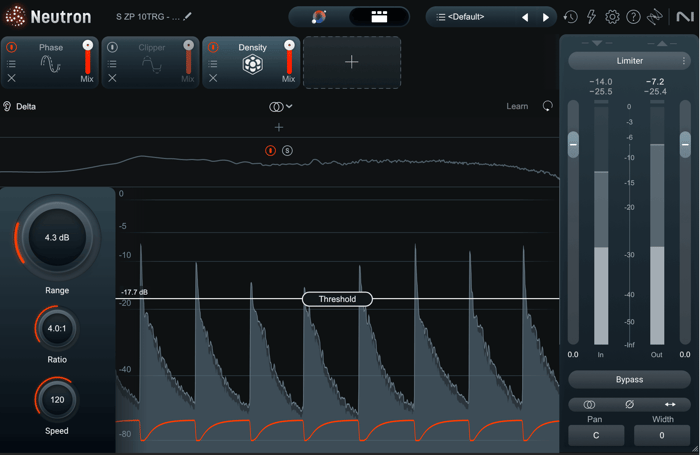
Task: Go to the previous preset
Action: (x=525, y=17)
